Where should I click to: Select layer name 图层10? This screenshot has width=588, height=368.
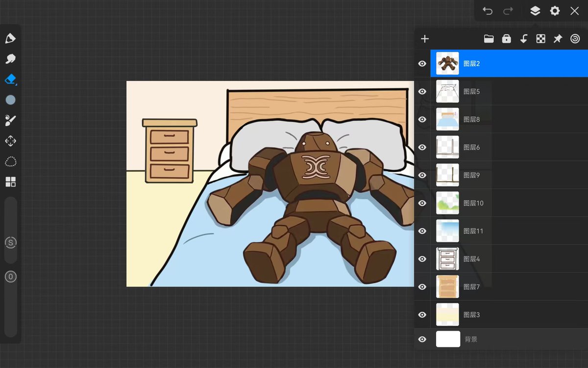pos(473,203)
